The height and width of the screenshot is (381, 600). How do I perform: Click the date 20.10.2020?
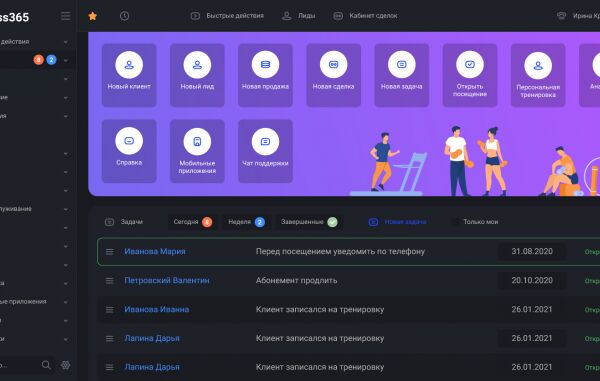[532, 281]
